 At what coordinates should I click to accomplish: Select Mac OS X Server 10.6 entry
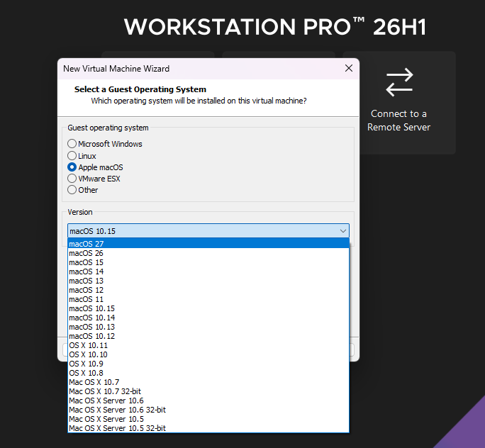(x=208, y=401)
